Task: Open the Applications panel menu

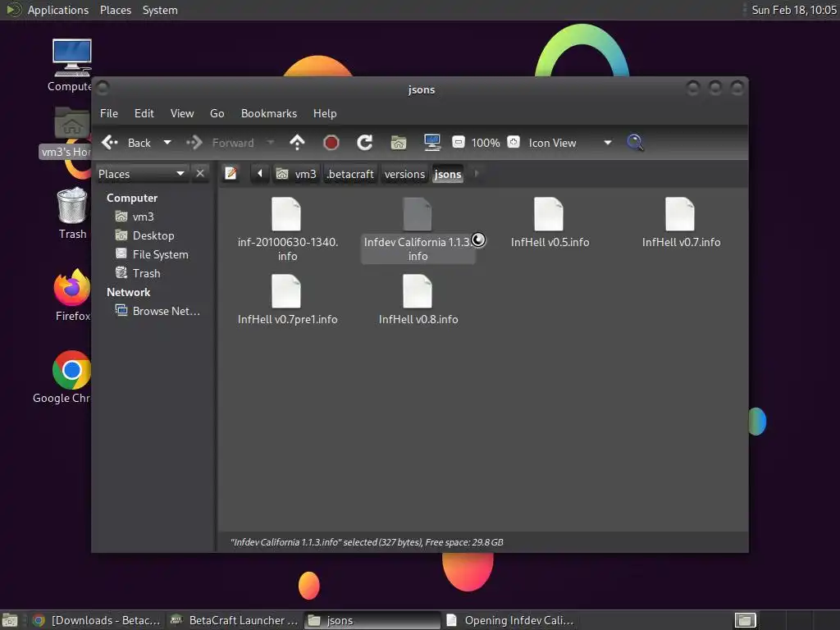Action: [58, 10]
